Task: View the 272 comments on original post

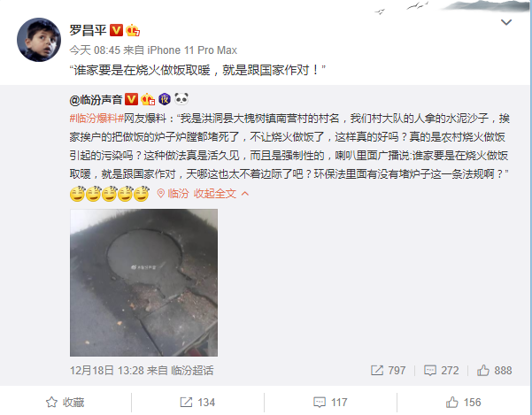Action: point(441,370)
